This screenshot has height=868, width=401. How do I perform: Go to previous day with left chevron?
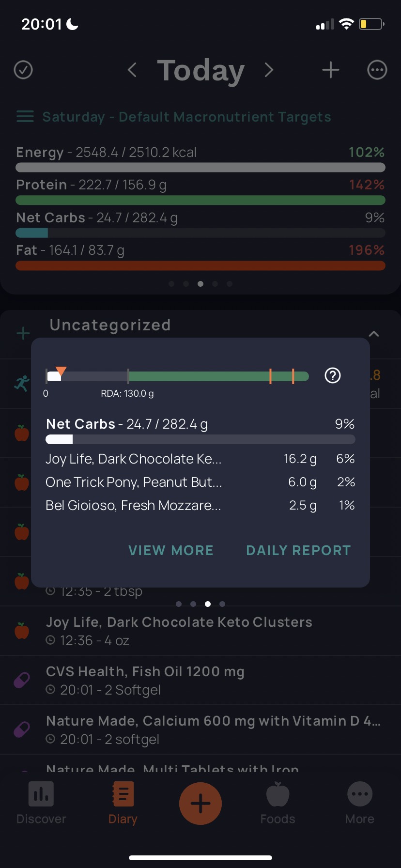pyautogui.click(x=132, y=70)
